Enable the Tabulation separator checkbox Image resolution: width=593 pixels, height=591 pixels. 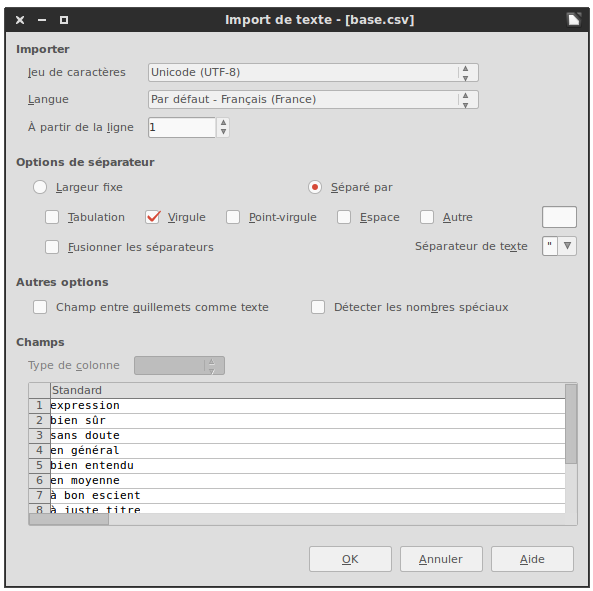[52, 217]
